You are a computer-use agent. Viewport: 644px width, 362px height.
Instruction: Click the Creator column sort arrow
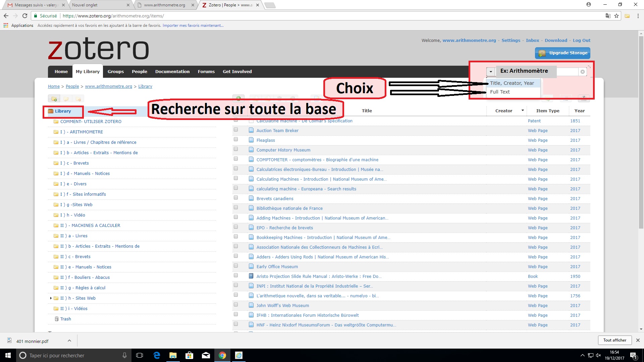tap(523, 111)
